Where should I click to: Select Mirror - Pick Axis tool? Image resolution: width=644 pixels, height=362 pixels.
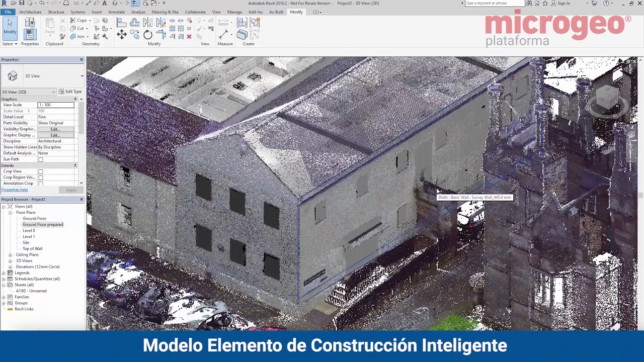pyautogui.click(x=147, y=23)
